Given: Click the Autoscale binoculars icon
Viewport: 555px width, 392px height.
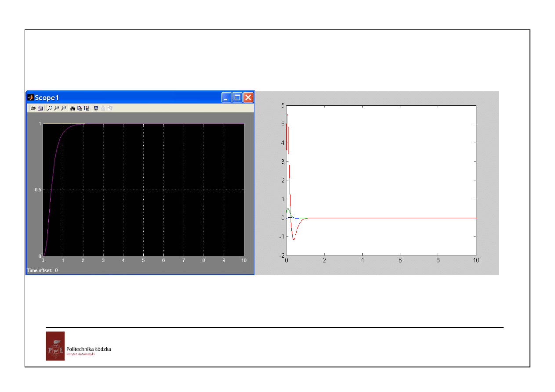Looking at the screenshot, I should click(x=73, y=108).
